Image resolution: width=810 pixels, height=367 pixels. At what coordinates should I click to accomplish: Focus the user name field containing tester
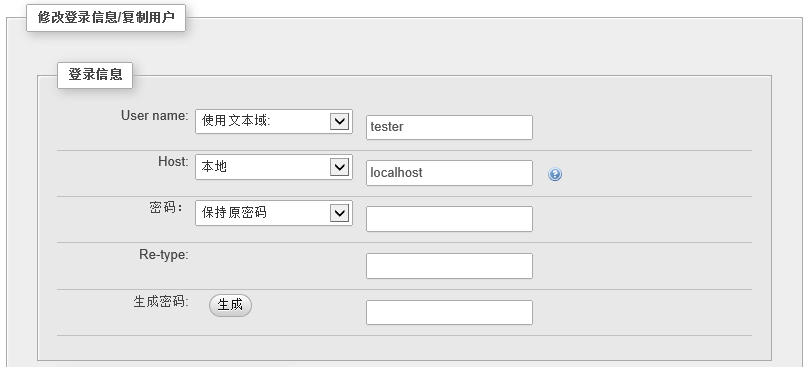pos(449,127)
